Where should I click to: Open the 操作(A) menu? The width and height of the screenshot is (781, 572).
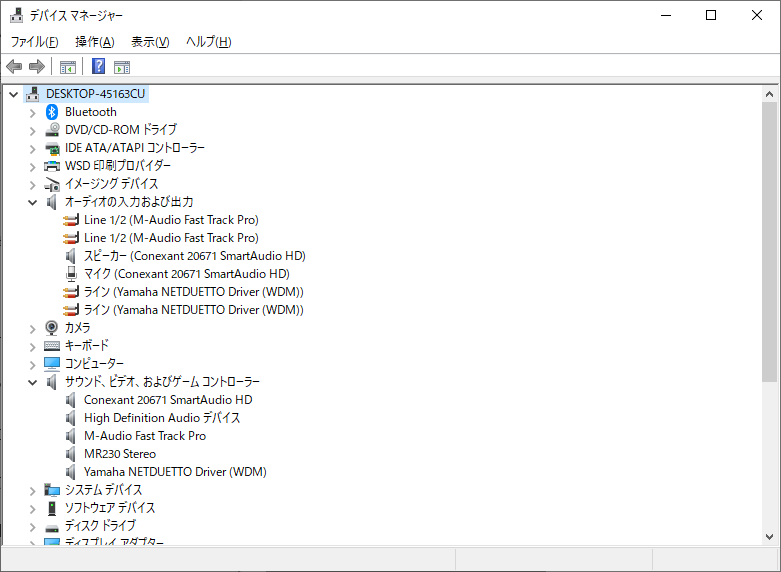coord(95,42)
